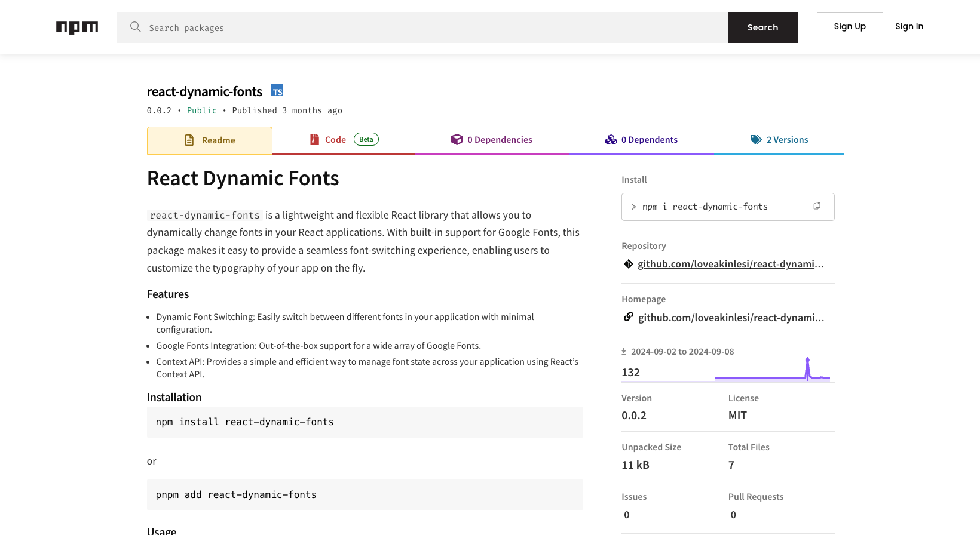Click the search magnifier icon
Image resolution: width=980 pixels, height=535 pixels.
(136, 27)
